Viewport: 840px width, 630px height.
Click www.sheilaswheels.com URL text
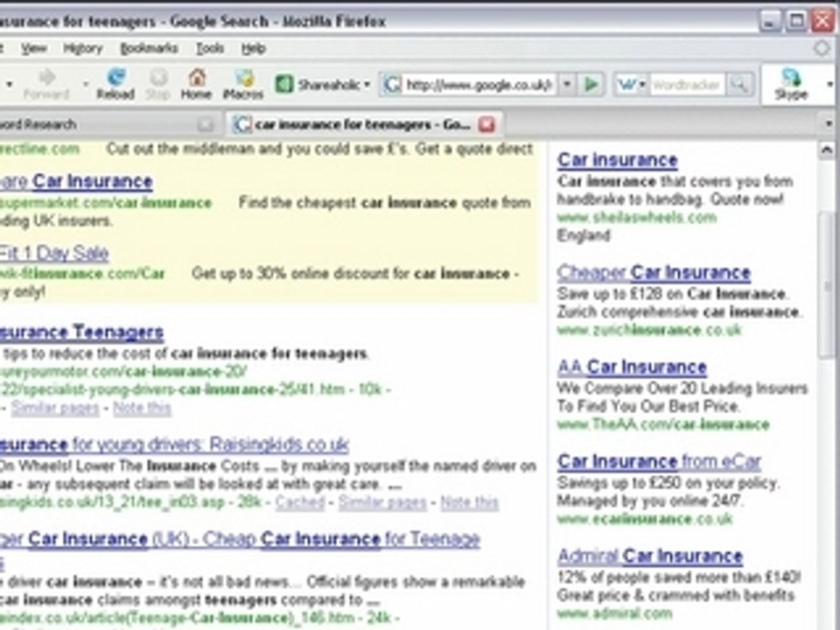[636, 218]
